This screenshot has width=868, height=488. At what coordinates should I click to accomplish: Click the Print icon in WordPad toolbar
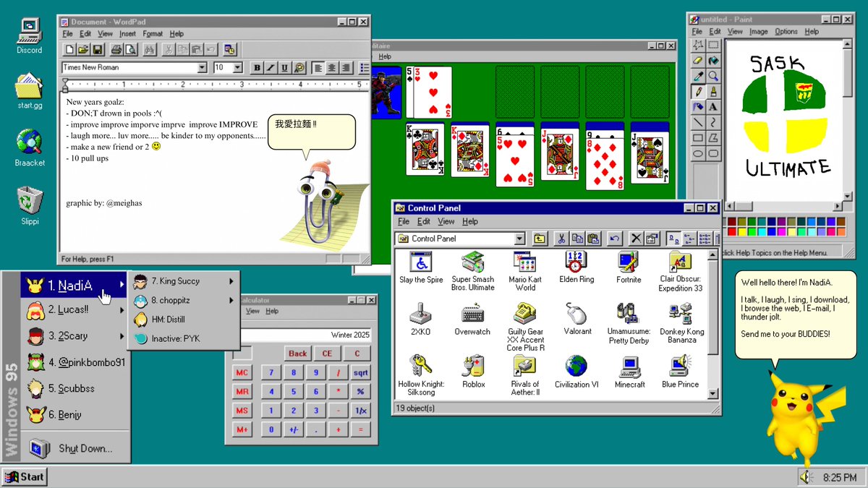(x=116, y=50)
